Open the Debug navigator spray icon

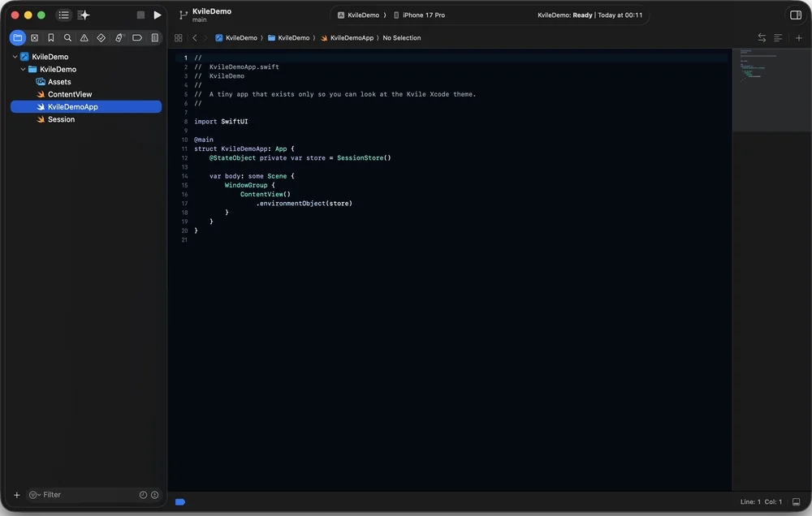tap(119, 38)
